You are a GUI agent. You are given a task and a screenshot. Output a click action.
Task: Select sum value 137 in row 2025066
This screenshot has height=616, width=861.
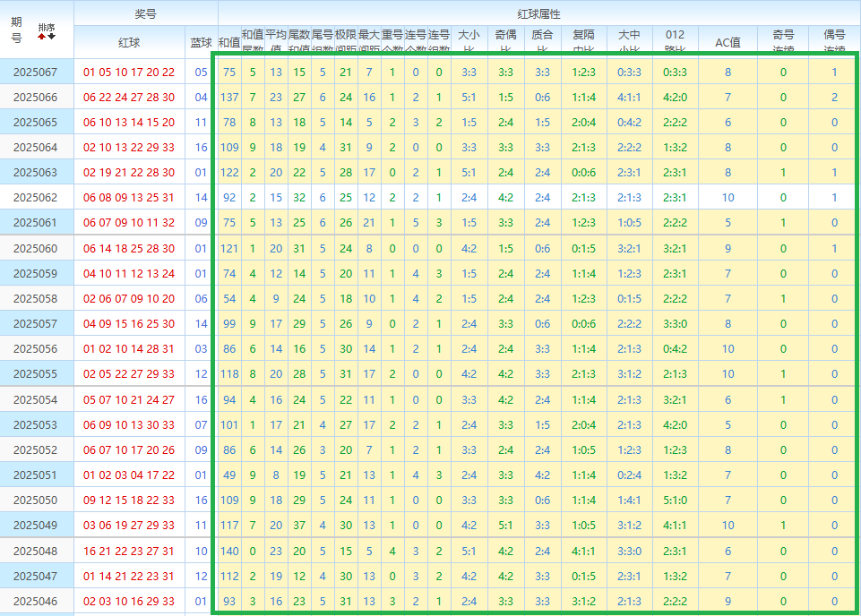[229, 97]
